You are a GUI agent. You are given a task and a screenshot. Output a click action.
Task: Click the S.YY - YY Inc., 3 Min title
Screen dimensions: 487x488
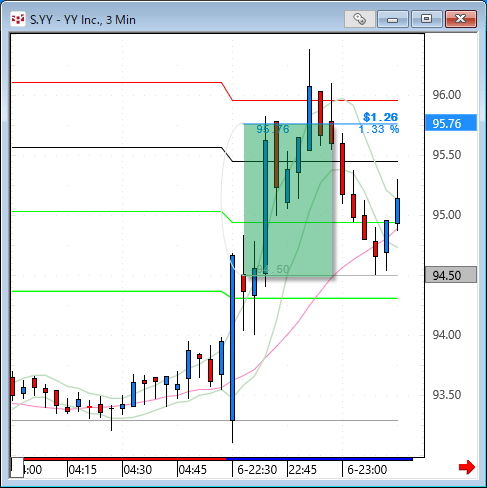pyautogui.click(x=83, y=20)
